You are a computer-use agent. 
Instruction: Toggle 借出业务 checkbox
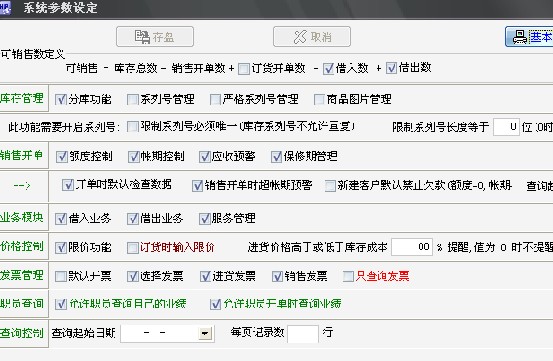(x=133, y=219)
